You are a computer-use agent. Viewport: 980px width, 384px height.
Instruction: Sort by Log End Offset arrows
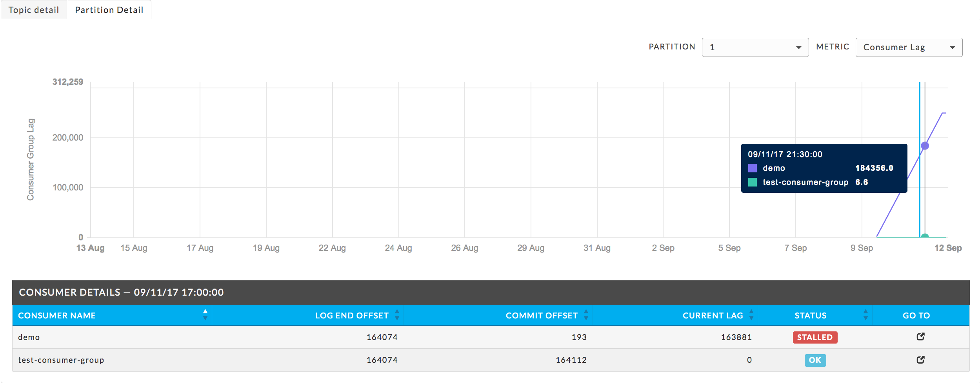(x=397, y=315)
